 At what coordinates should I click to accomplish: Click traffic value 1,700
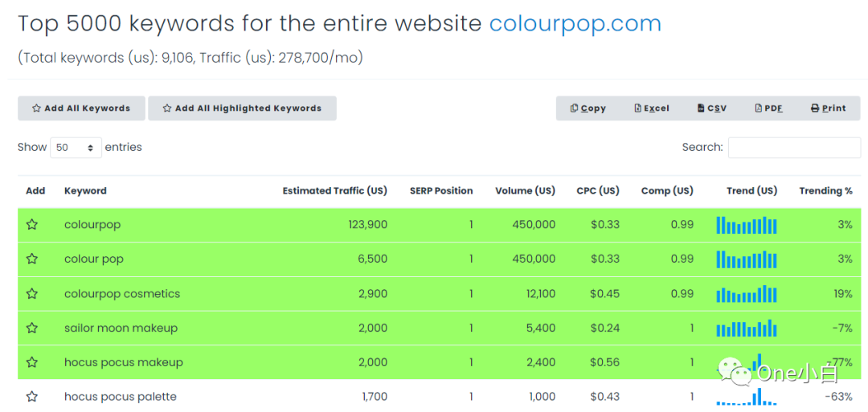click(374, 397)
